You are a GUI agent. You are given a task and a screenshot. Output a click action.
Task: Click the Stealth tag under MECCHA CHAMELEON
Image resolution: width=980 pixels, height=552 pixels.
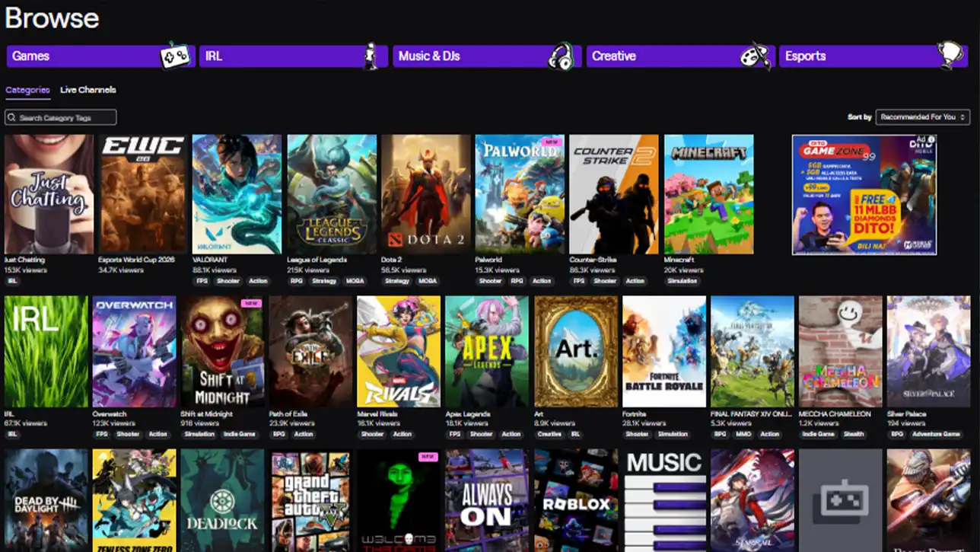click(854, 434)
